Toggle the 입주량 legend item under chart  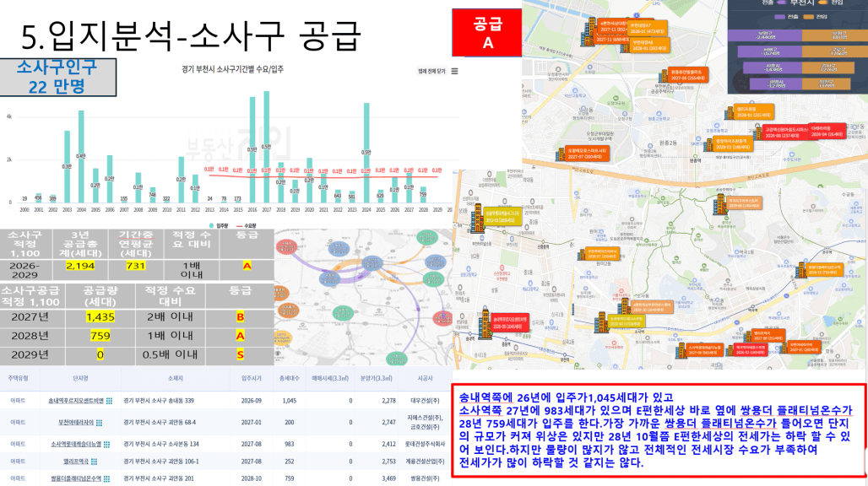pyautogui.click(x=220, y=225)
